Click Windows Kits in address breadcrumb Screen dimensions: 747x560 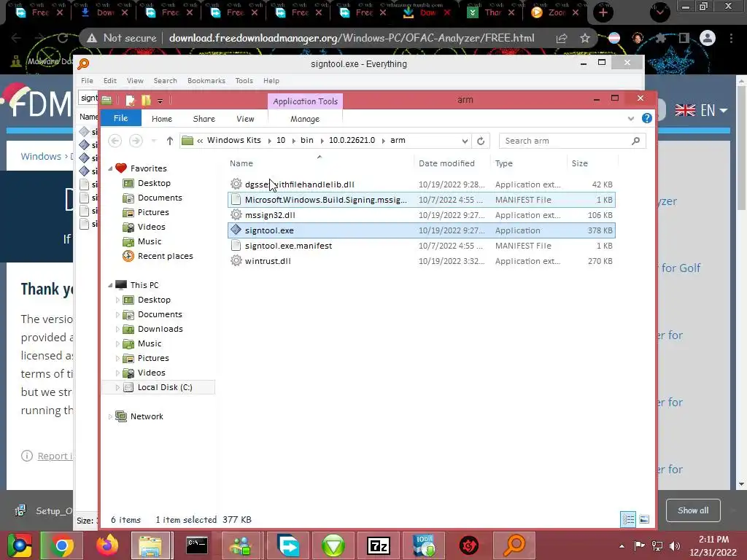[x=234, y=140]
